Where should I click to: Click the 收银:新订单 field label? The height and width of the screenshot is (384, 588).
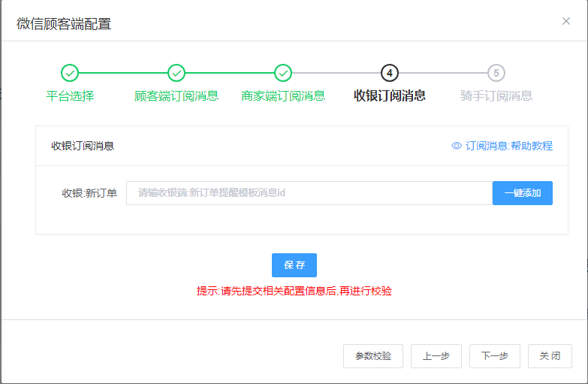89,193
